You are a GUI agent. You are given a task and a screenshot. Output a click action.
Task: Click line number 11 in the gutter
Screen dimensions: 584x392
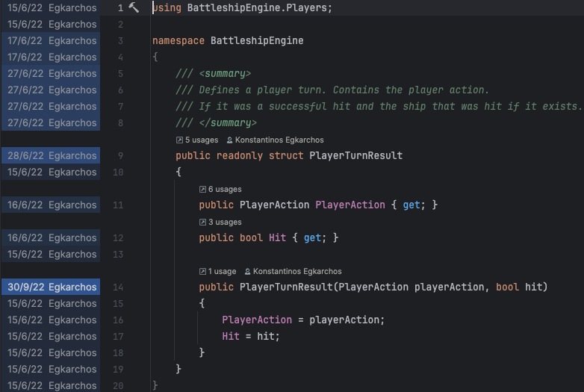118,205
